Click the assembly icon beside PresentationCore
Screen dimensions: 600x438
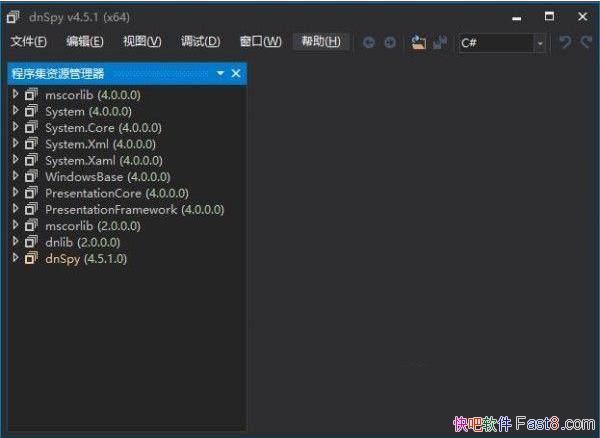click(31, 193)
